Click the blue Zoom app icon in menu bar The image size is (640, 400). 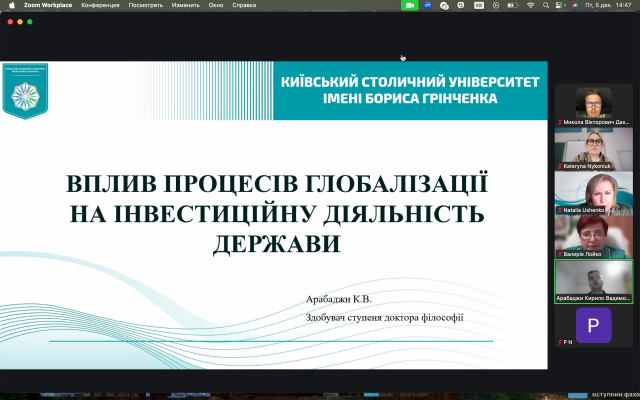click(x=427, y=5)
